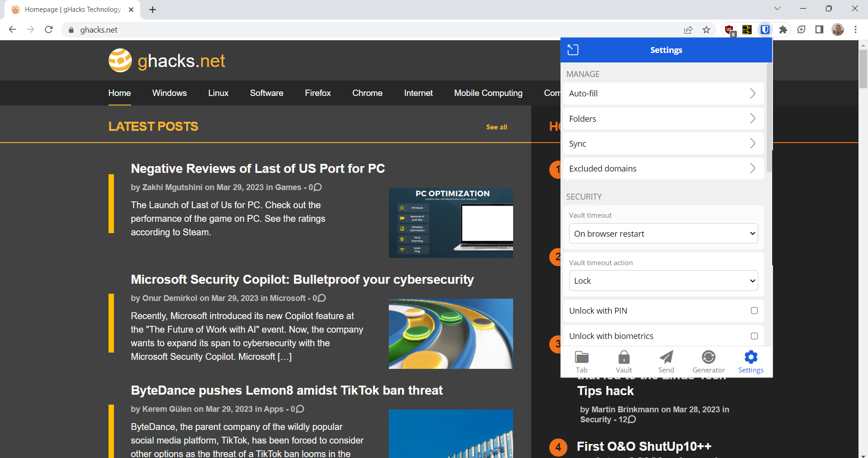Switch to the Tab view in Bitwarden
This screenshot has width=868, height=458.
pyautogui.click(x=582, y=361)
